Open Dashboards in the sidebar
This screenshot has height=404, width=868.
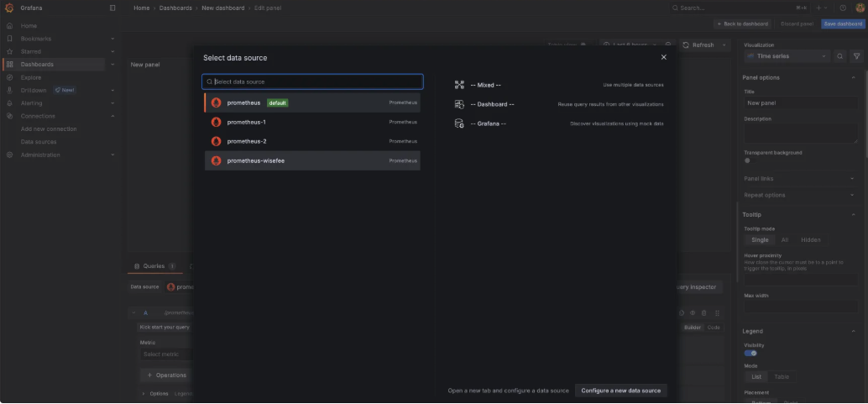point(37,65)
